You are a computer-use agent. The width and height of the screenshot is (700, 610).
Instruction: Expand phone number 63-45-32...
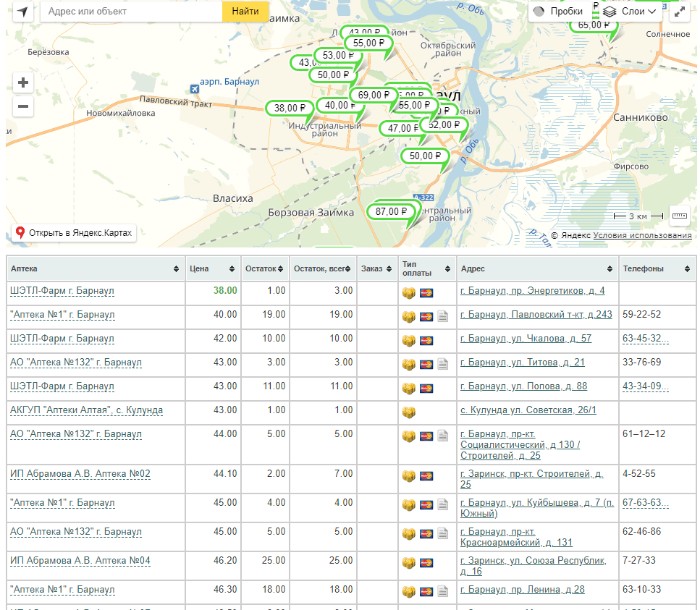coord(646,339)
